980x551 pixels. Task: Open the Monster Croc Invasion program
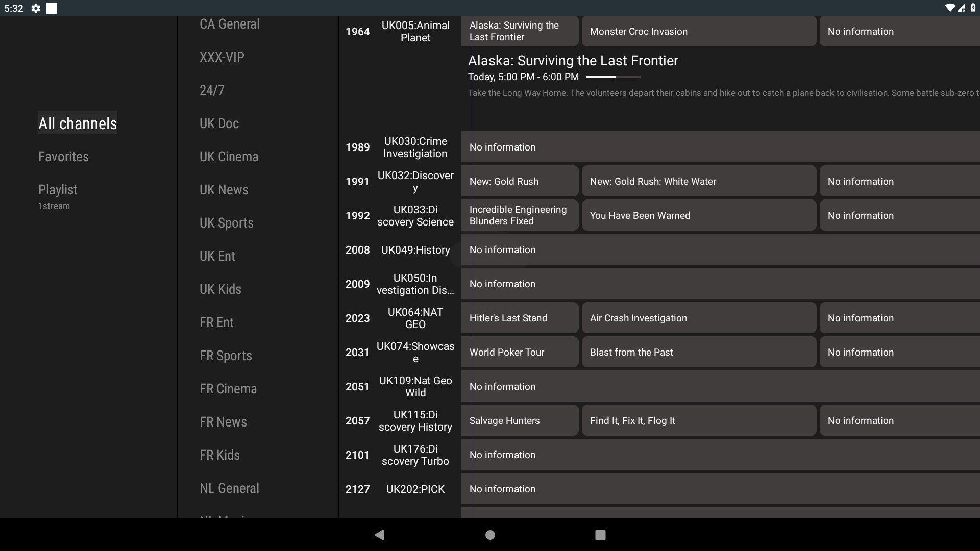click(698, 31)
